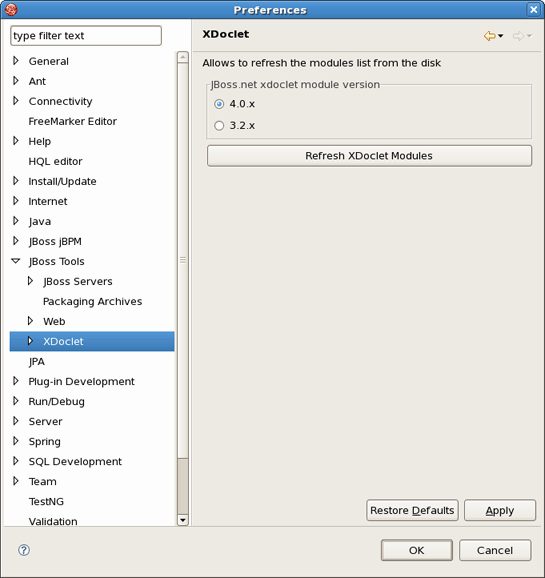Open the Packaging Archives preference page

92,302
